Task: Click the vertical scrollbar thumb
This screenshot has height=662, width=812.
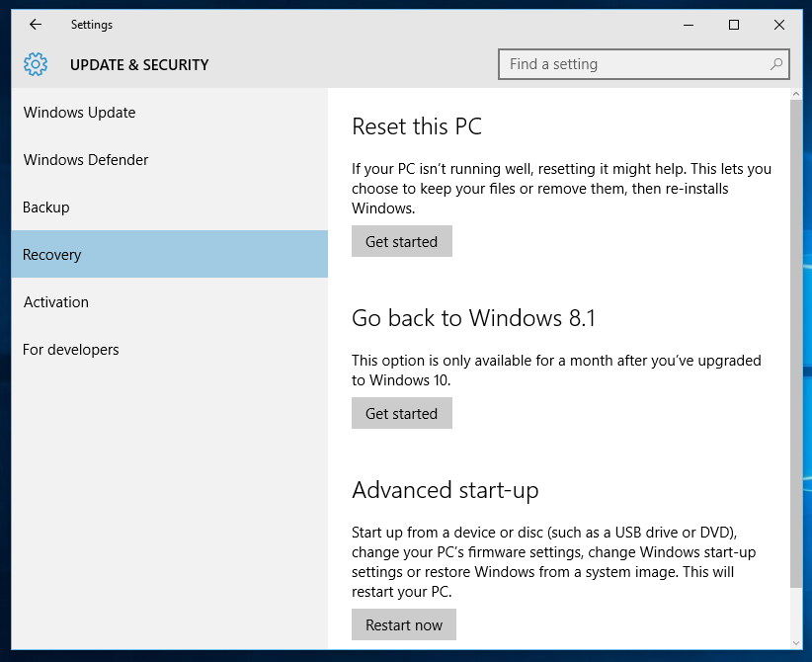Action: pyautogui.click(x=796, y=345)
